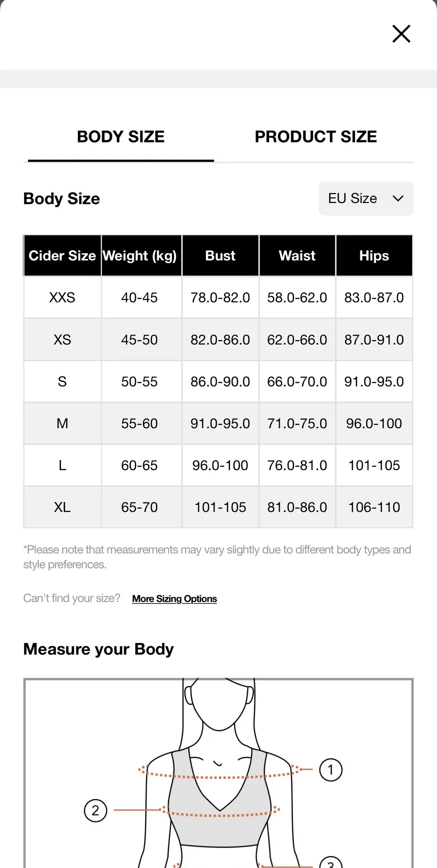Click the circled number 2 marker in diagram
437x868 pixels.
(x=95, y=811)
